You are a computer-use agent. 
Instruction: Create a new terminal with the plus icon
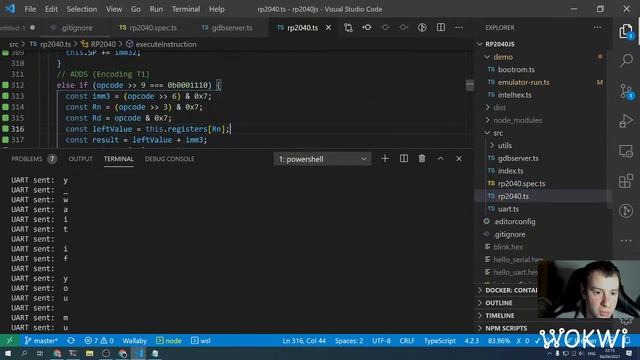[x=385, y=158]
